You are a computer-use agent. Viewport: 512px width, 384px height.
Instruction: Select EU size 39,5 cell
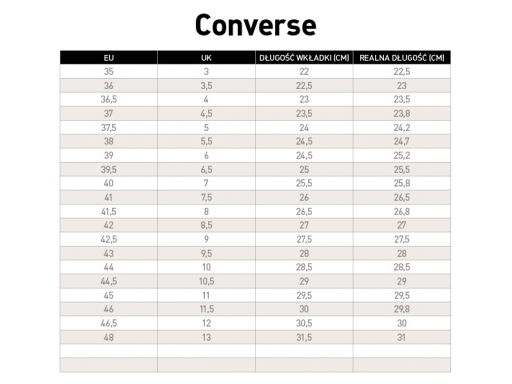click(x=109, y=169)
